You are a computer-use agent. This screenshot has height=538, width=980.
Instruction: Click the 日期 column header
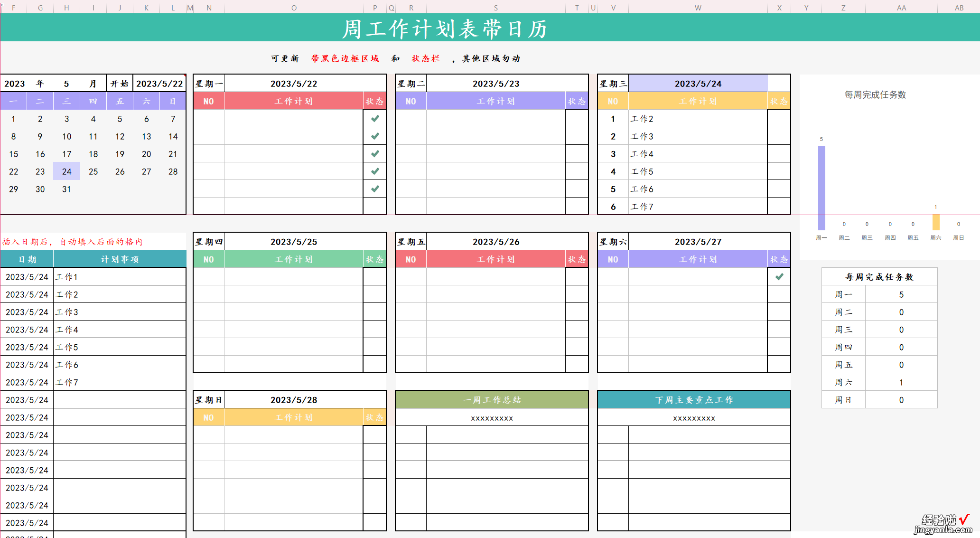click(27, 259)
